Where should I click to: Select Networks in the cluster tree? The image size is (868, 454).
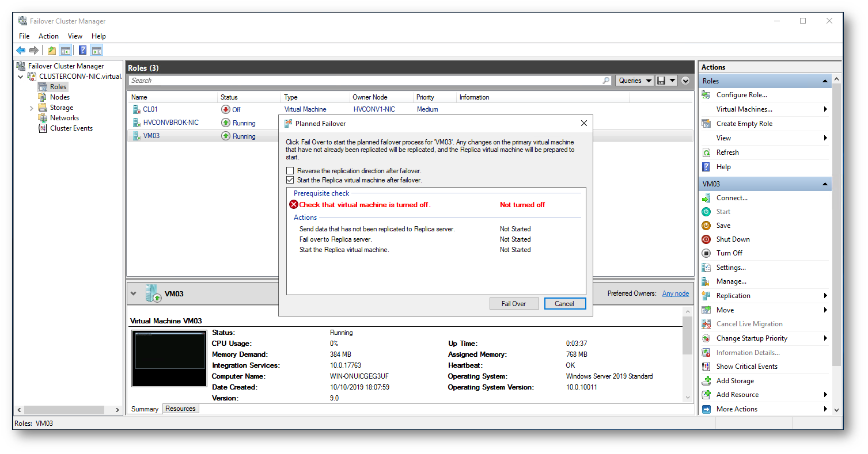(x=64, y=118)
